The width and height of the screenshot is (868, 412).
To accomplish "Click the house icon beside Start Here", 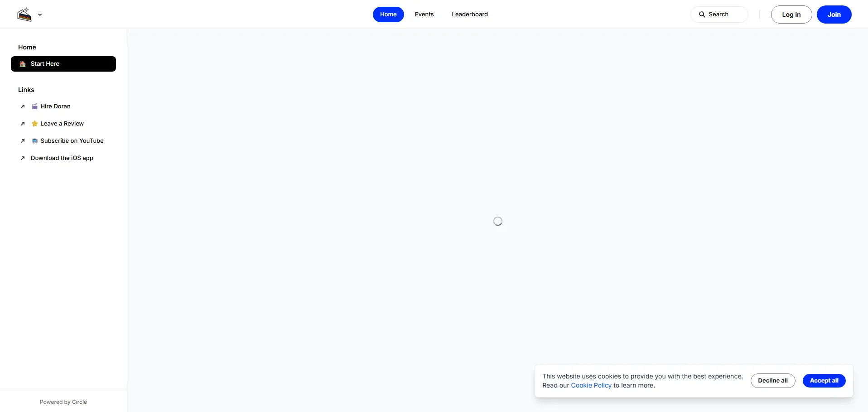I will click(x=23, y=64).
